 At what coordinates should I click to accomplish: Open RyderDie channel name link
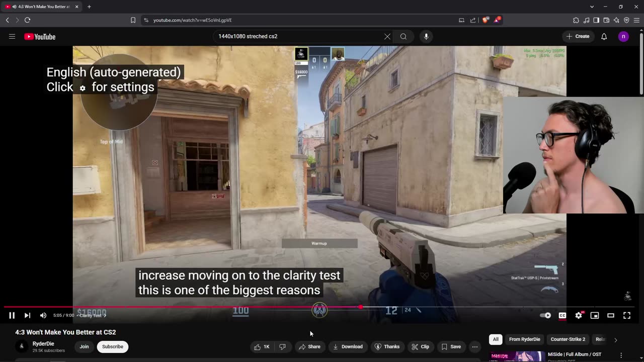click(x=43, y=344)
